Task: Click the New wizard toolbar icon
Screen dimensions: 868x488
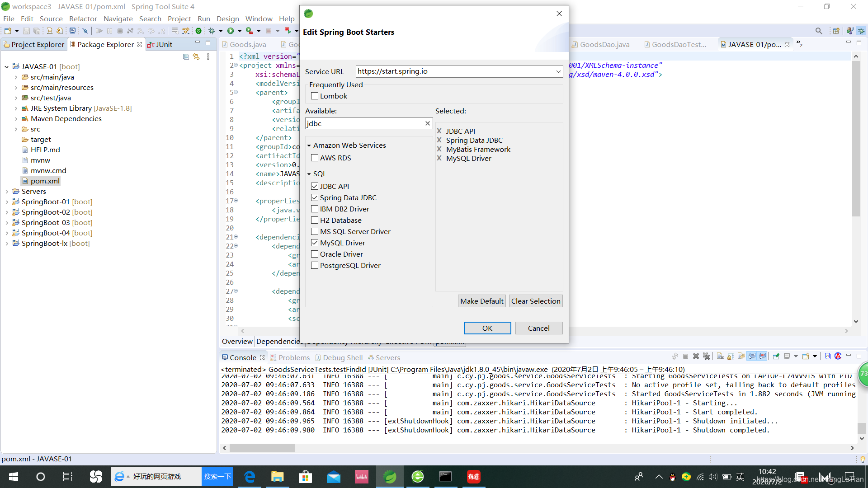Action: 8,31
